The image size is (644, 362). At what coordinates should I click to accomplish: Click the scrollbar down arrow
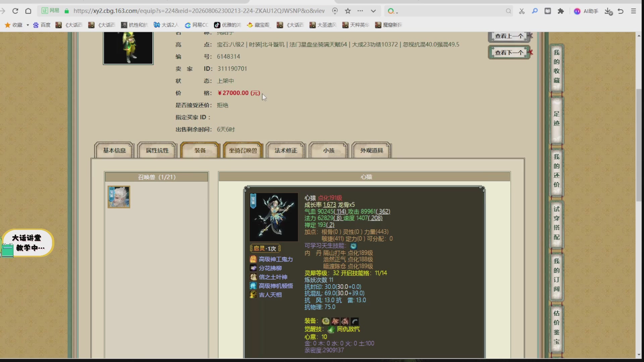point(638,355)
